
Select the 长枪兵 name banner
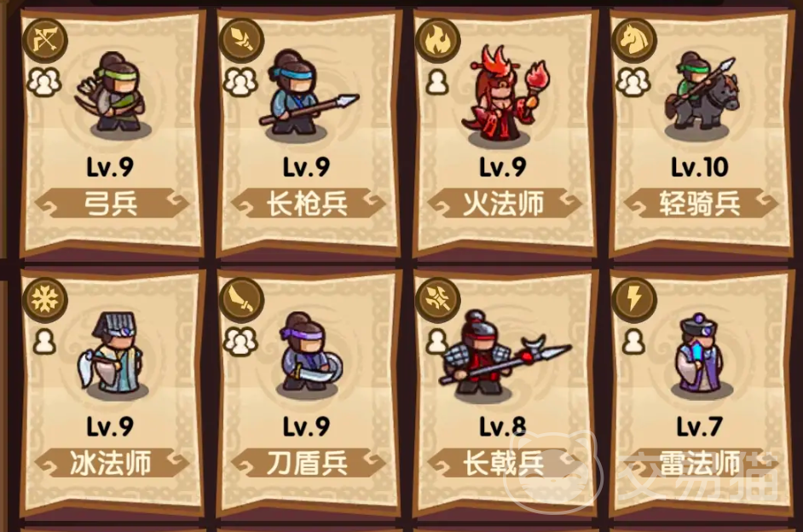click(x=307, y=203)
